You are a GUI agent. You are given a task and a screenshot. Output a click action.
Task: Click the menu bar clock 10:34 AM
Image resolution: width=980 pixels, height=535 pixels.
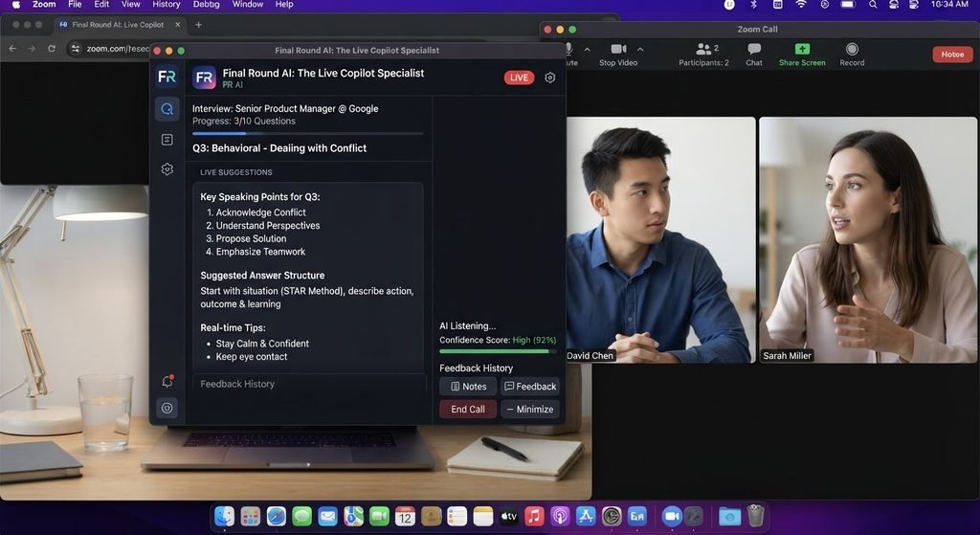[x=949, y=5]
